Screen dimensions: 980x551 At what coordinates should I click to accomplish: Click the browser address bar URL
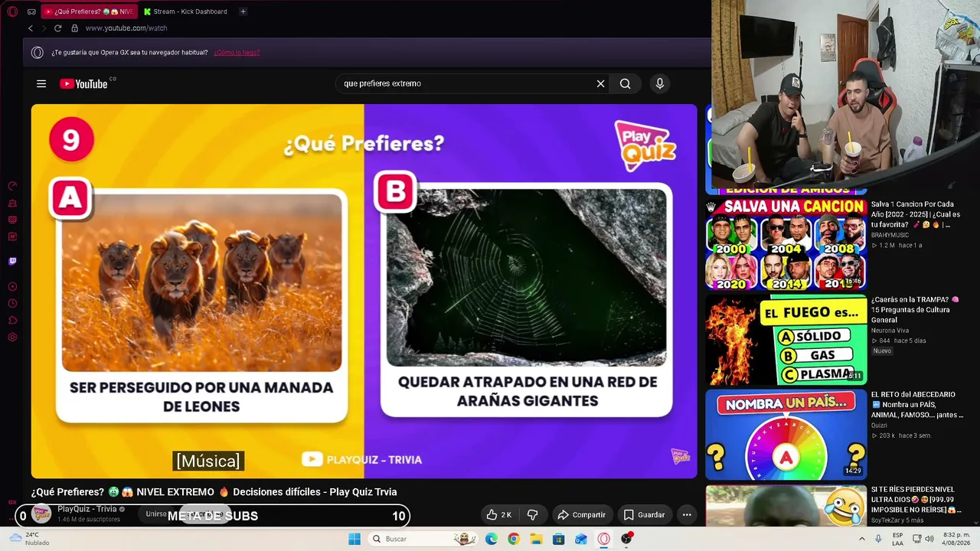(x=126, y=28)
